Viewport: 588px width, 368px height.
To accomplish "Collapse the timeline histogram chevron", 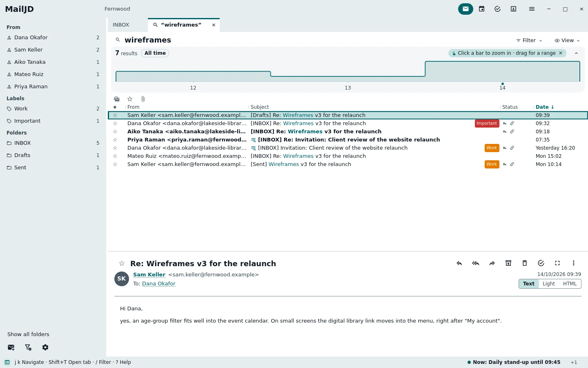I will (x=577, y=53).
